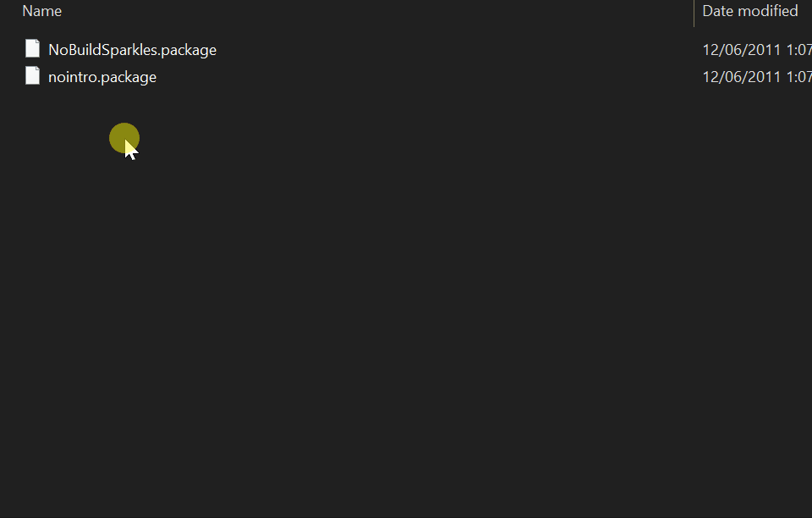This screenshot has height=518, width=812.
Task: Select the NoBuildSparkles.package file name
Action: tap(132, 50)
